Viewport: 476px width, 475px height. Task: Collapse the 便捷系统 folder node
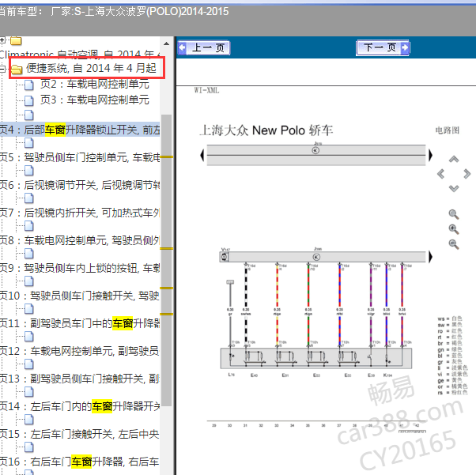(2, 69)
